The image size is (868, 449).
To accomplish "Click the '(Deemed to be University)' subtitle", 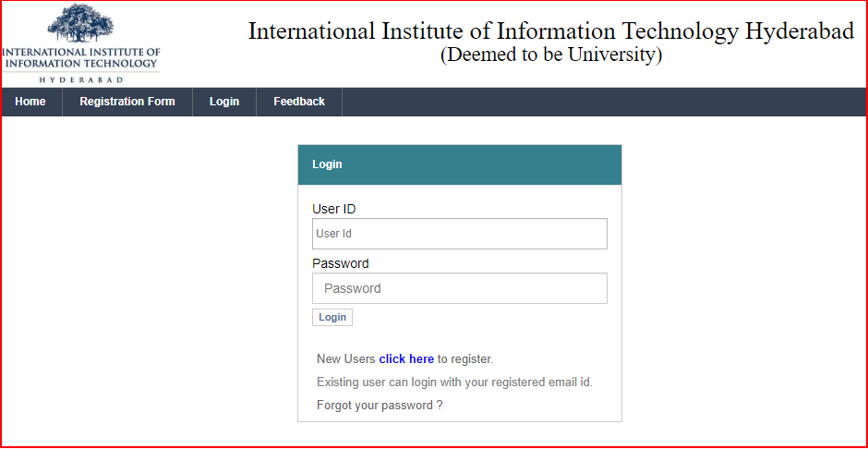I will pyautogui.click(x=550, y=55).
